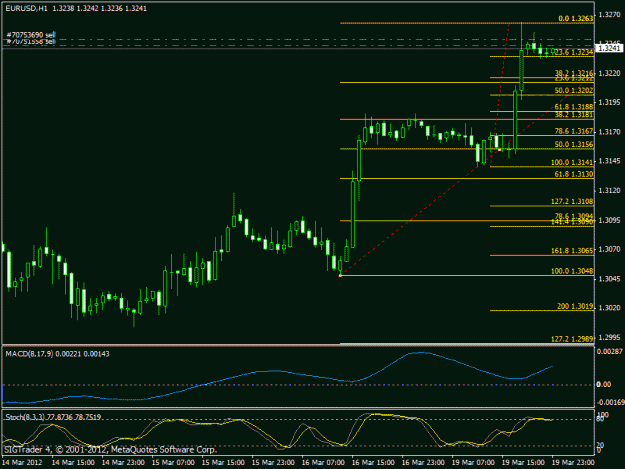Click the 1.3170 price axis value
Screen dimensions: 625x469
pos(609,132)
